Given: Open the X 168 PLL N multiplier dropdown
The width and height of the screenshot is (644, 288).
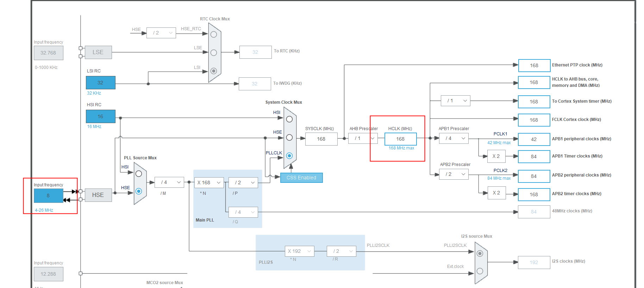Looking at the screenshot, I should [x=209, y=183].
